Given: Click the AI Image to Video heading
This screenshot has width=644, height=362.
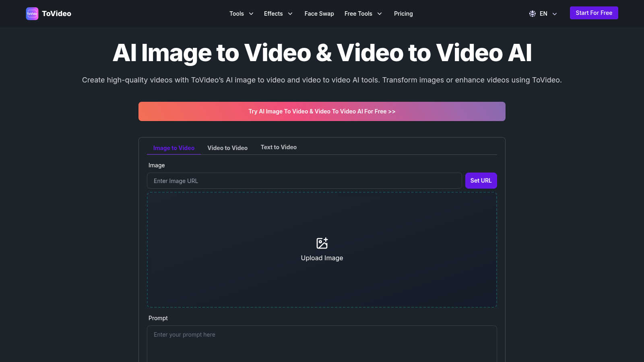Looking at the screenshot, I should (322, 53).
